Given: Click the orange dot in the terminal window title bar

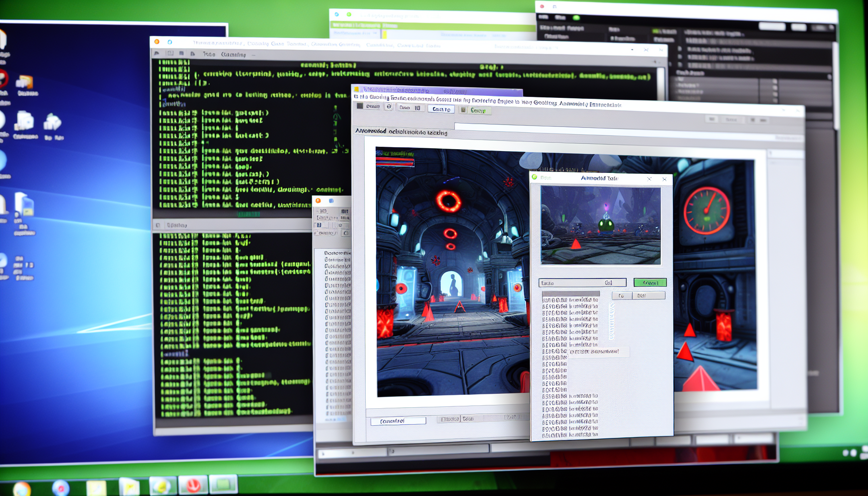Looking at the screenshot, I should [157, 42].
